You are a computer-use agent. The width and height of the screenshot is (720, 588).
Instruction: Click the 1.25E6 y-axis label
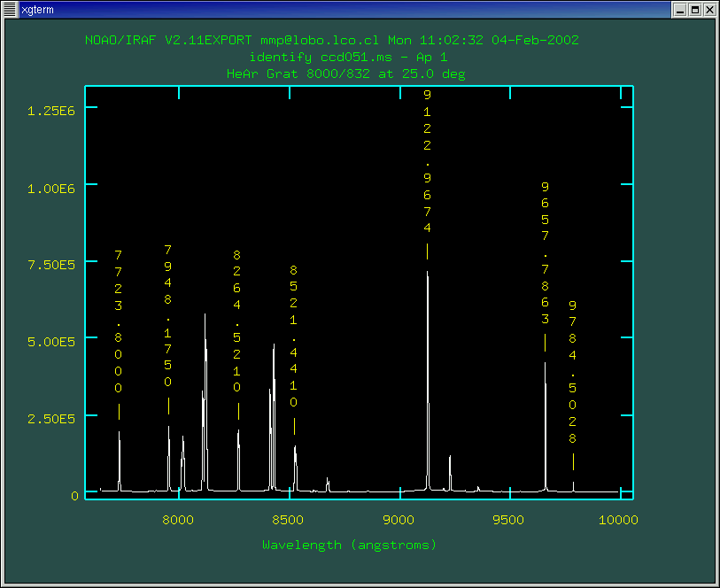(x=51, y=111)
